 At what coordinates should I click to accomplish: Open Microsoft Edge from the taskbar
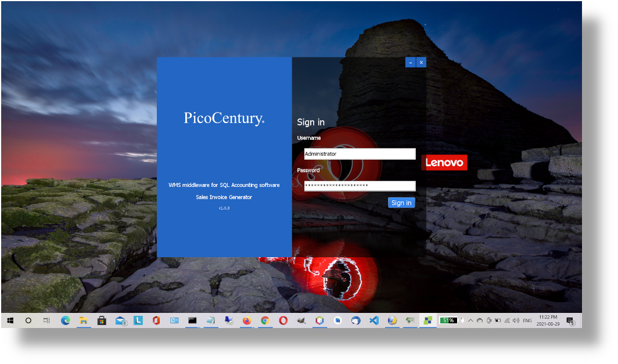66,320
